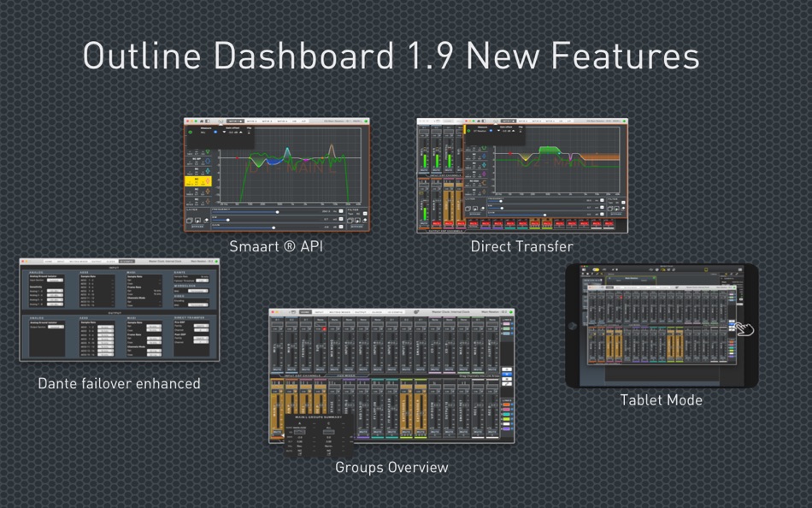Click Bypass under Layer in Smaart API window
This screenshot has height=508, width=812.
(x=197, y=227)
